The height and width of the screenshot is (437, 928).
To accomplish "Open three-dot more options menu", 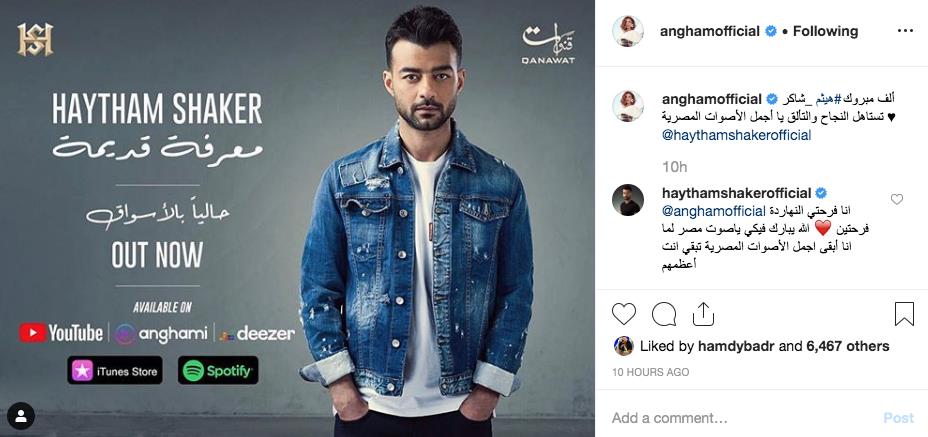I will click(906, 31).
